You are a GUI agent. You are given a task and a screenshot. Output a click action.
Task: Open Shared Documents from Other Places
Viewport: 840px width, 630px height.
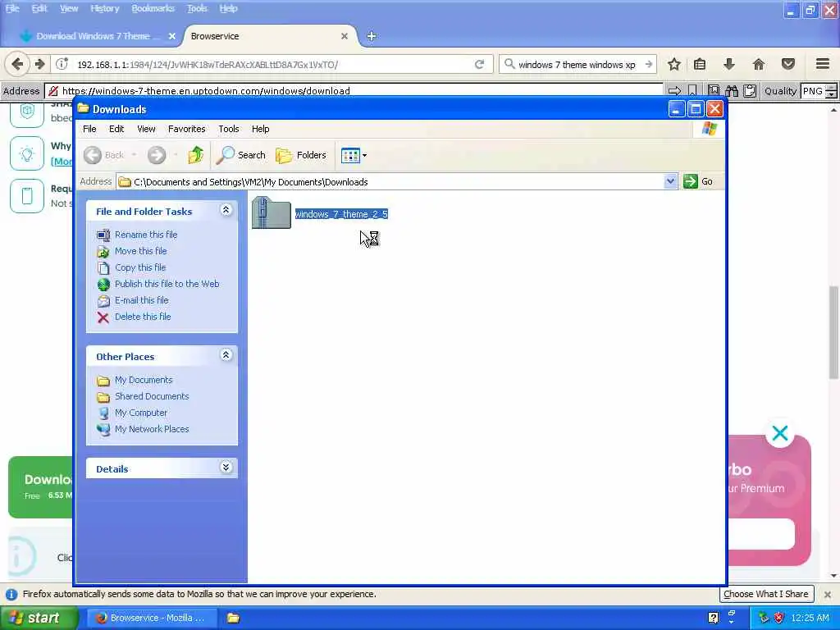(152, 396)
